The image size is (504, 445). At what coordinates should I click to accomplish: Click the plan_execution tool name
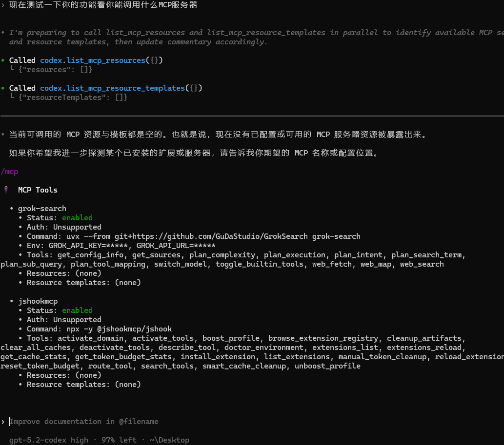coord(294,255)
